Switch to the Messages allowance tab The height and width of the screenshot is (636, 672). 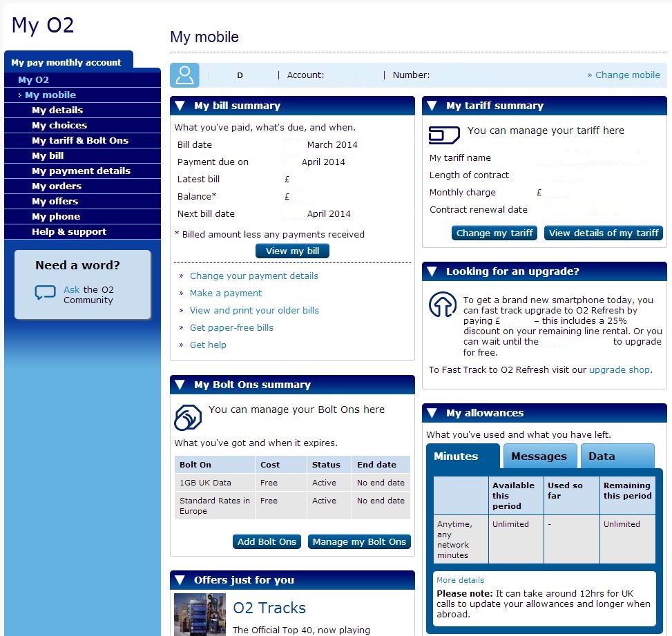point(539,456)
